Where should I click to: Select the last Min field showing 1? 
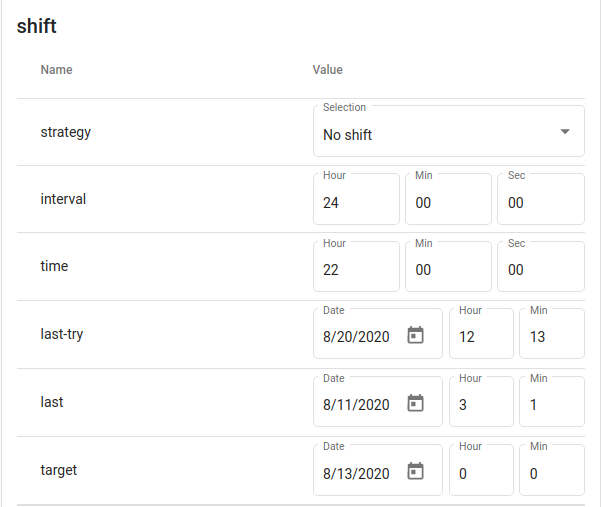pyautogui.click(x=552, y=401)
